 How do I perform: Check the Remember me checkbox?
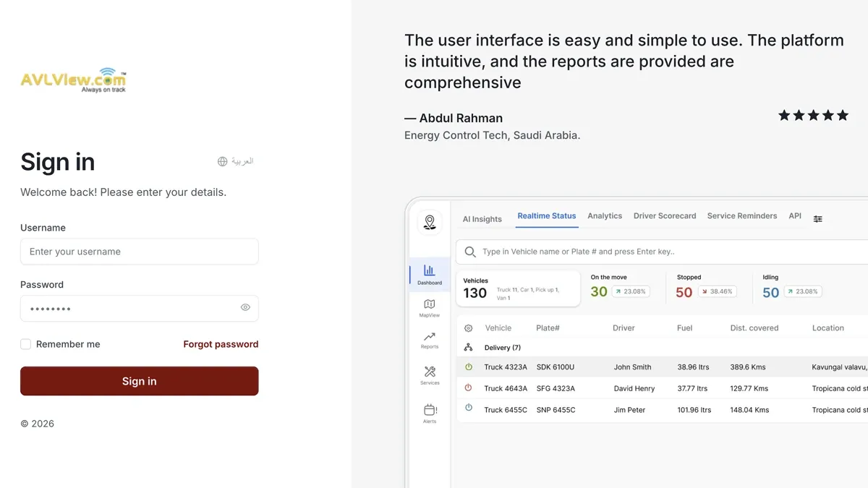(25, 344)
